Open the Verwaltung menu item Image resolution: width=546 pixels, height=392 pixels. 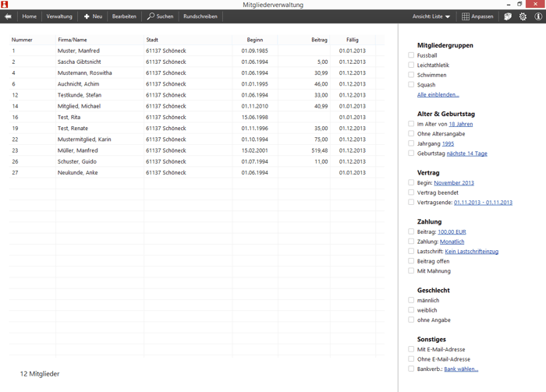(x=59, y=16)
